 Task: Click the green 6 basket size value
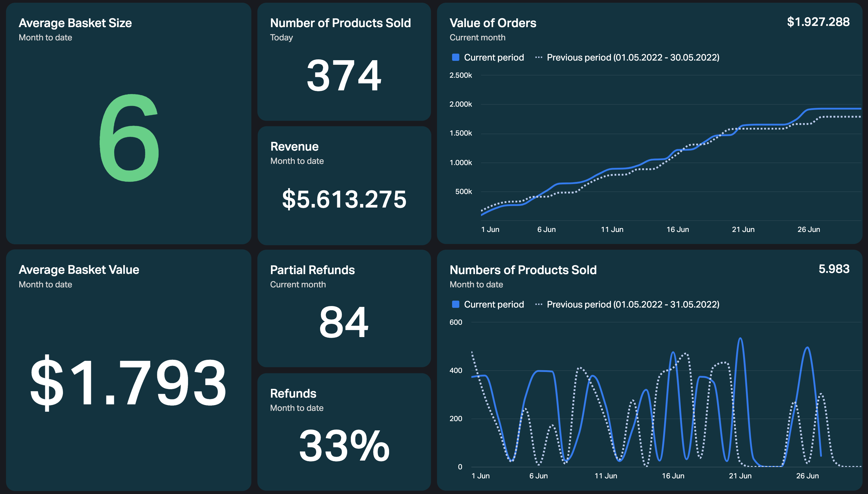tap(129, 138)
